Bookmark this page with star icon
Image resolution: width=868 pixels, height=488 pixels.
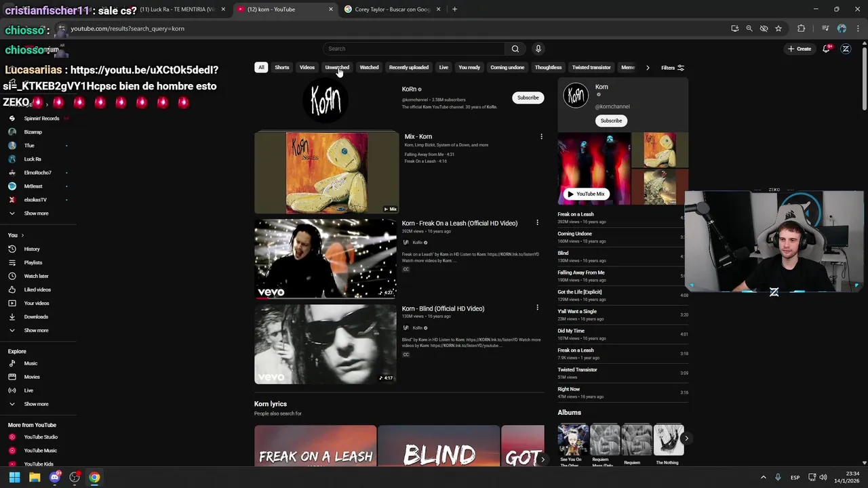(x=778, y=28)
